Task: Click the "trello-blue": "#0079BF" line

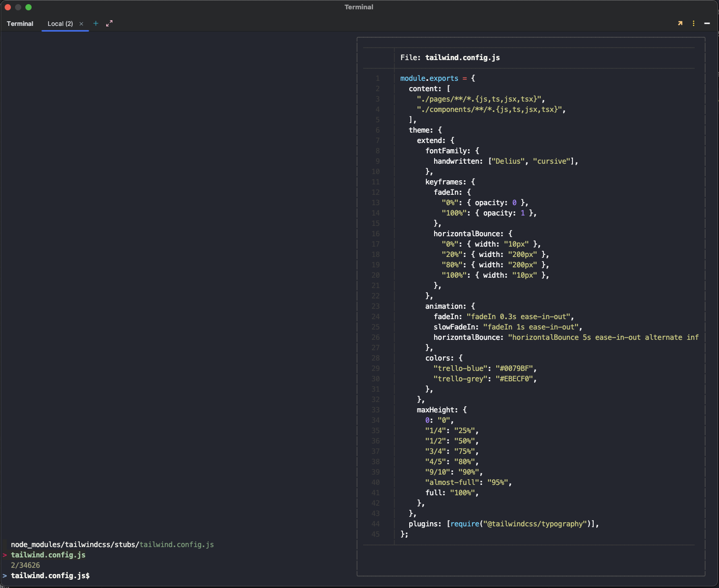Action: [x=485, y=368]
